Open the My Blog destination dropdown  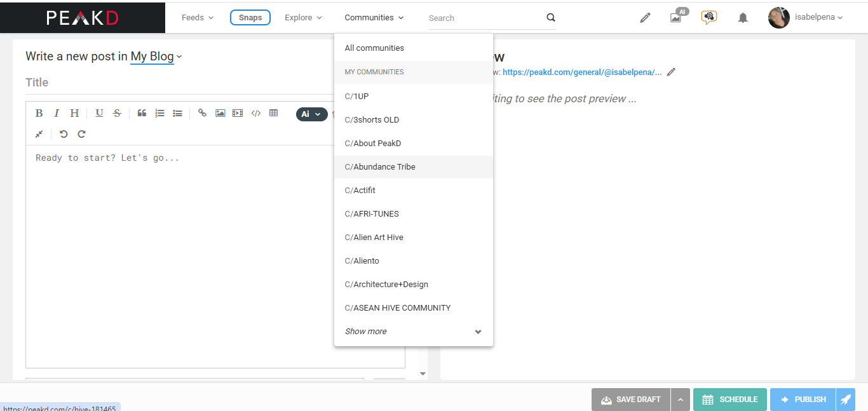click(x=156, y=57)
